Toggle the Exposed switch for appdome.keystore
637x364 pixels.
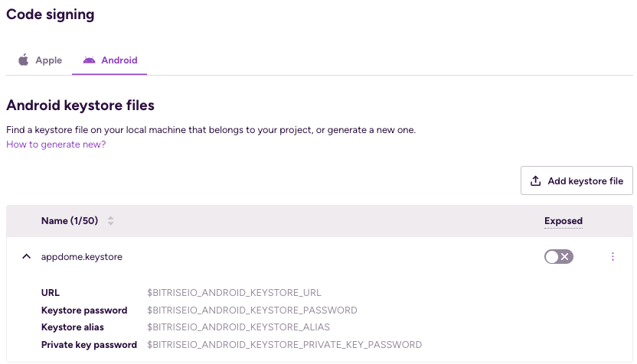tap(559, 257)
